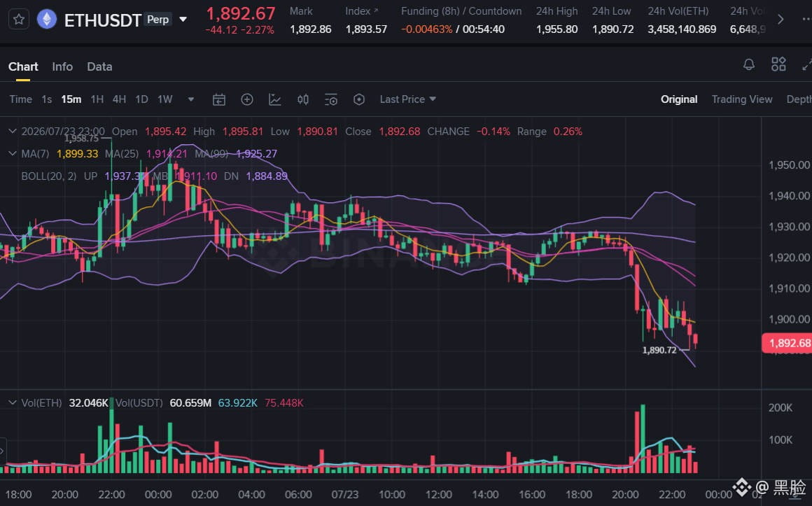
Task: Click the 07/23 date axis label
Action: 345,495
